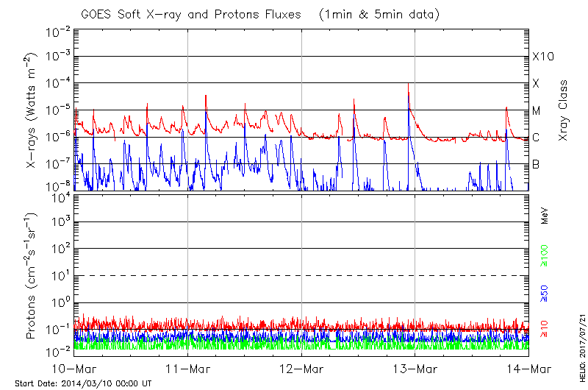Select the C flare class label

(x=536, y=138)
